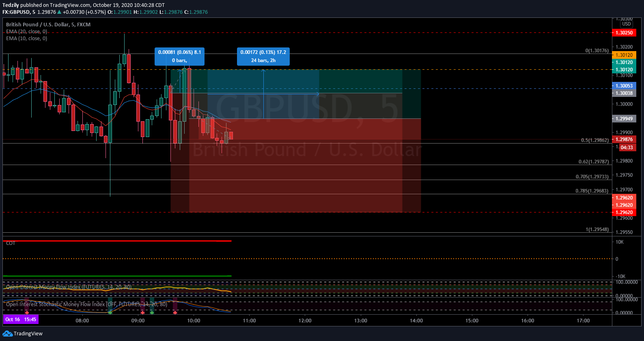The image size is (644, 341).
Task: Click the 12:00 time axis label
Action: pyautogui.click(x=305, y=321)
